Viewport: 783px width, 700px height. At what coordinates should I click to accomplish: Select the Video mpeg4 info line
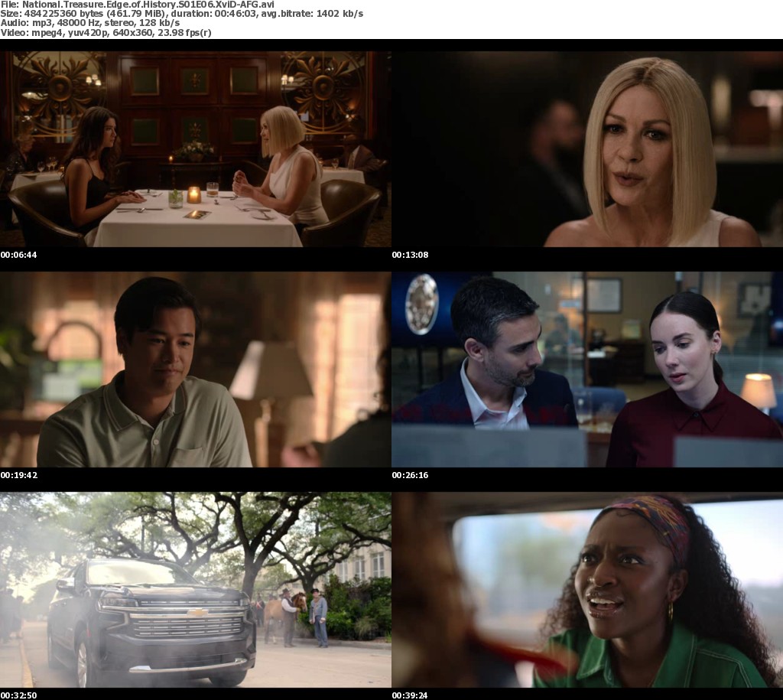click(106, 33)
